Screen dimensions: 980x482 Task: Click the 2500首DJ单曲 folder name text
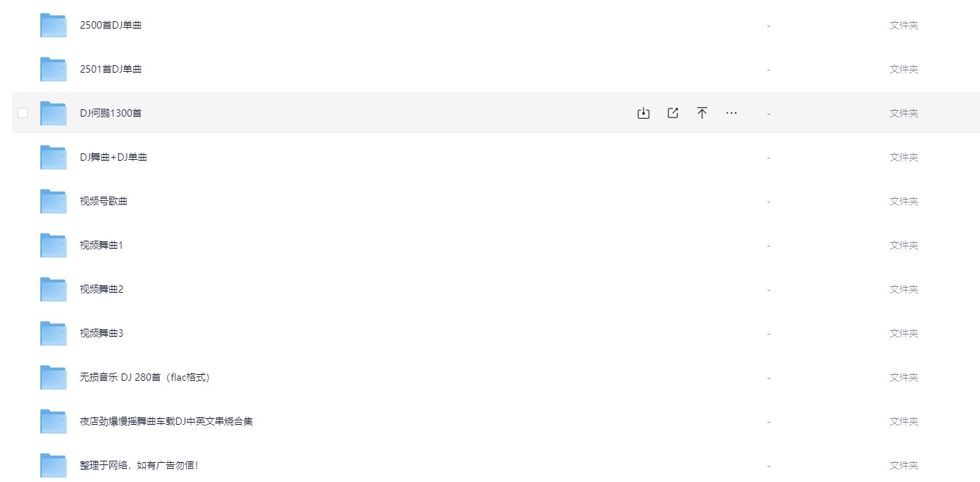point(111,25)
